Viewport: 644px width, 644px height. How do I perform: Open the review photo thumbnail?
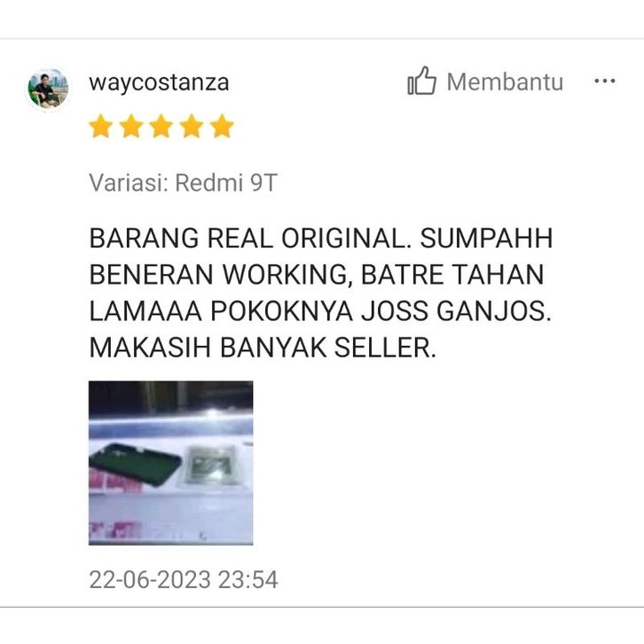pyautogui.click(x=171, y=463)
